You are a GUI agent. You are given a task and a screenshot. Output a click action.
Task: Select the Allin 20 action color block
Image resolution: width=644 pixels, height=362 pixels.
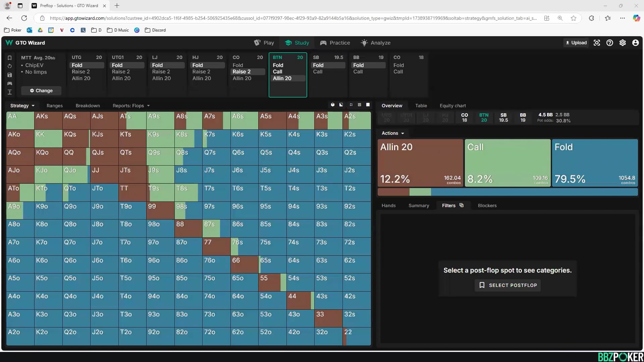coord(420,163)
